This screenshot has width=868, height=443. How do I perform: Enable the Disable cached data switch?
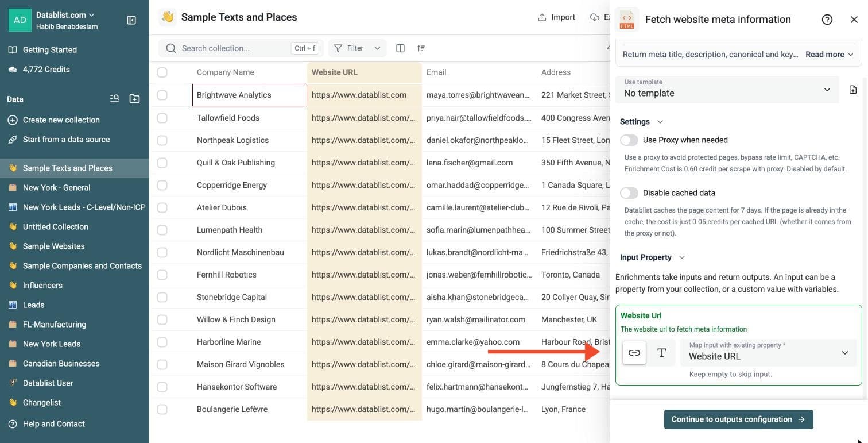coord(629,193)
